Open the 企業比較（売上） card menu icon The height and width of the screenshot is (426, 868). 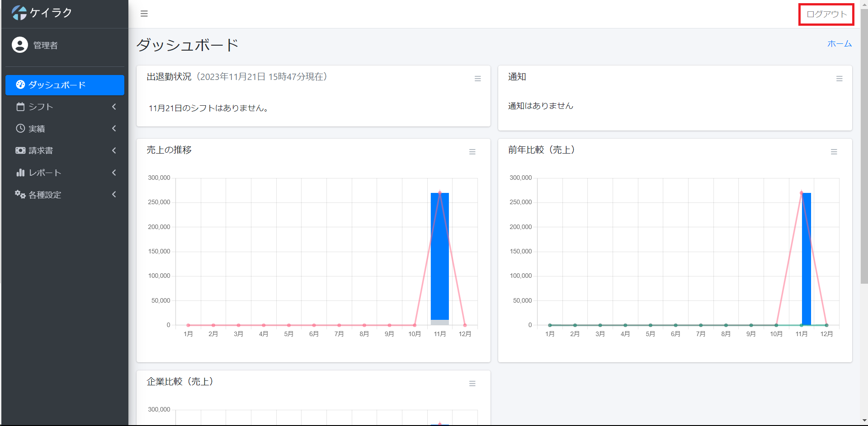(x=472, y=384)
